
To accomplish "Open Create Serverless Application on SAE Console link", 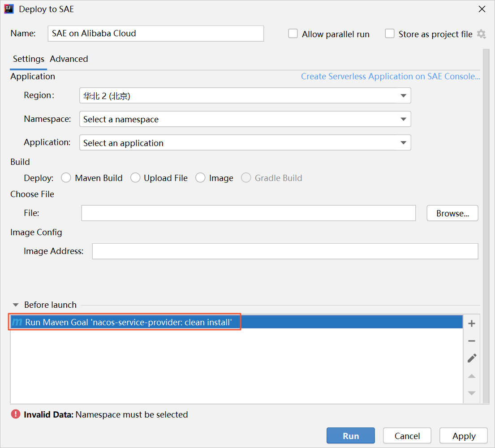I will pos(391,77).
